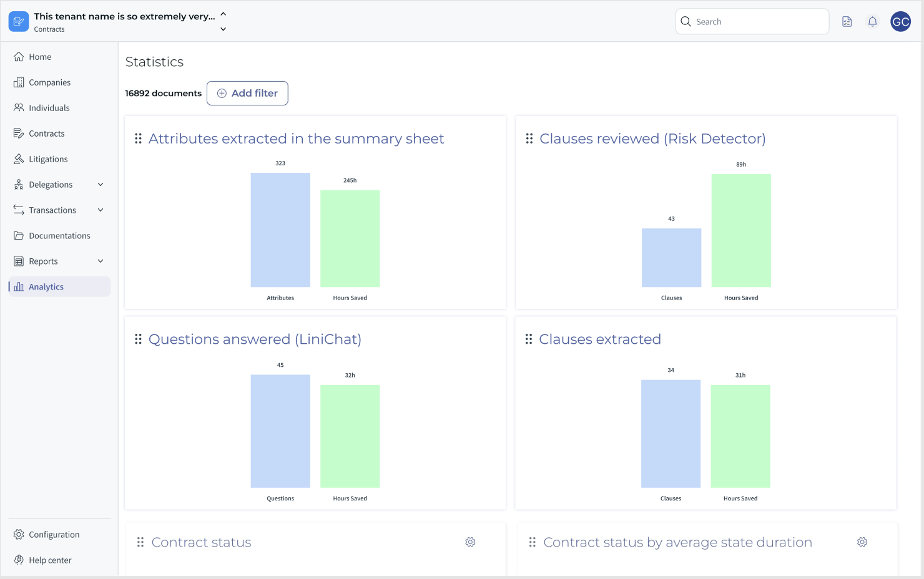Click the Individuals people icon
Image resolution: width=924 pixels, height=579 pixels.
point(19,108)
